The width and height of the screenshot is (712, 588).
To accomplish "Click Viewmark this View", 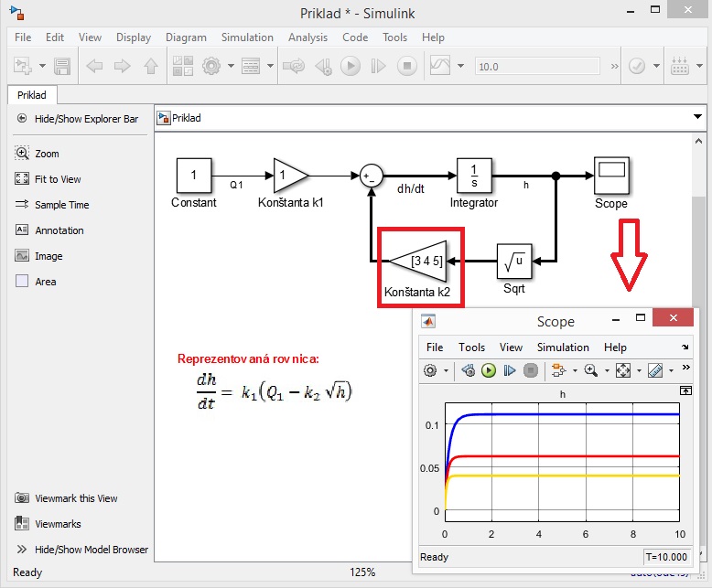I will [66, 498].
